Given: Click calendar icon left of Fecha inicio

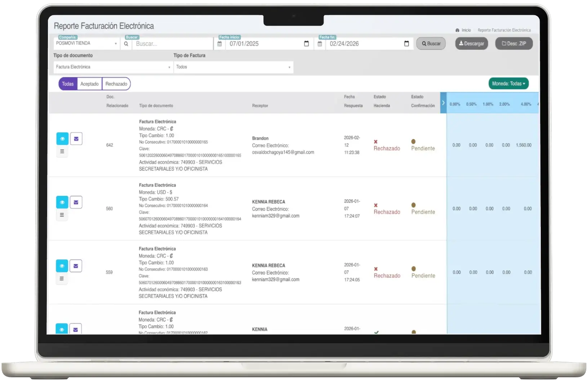Looking at the screenshot, I should pyautogui.click(x=219, y=44).
